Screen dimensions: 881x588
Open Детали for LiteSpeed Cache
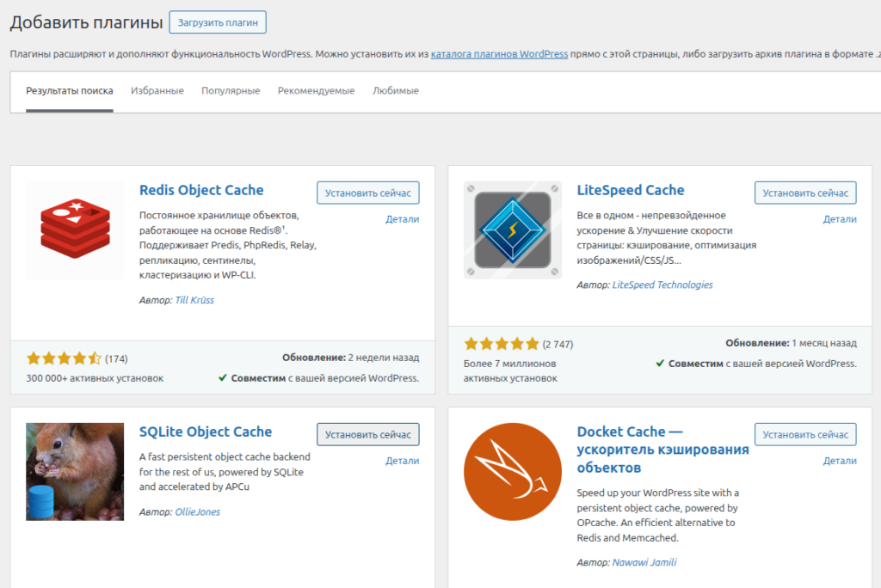click(x=840, y=219)
